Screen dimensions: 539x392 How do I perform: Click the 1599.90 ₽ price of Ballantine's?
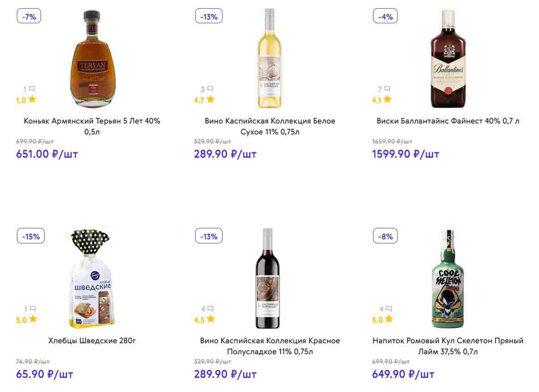405,154
